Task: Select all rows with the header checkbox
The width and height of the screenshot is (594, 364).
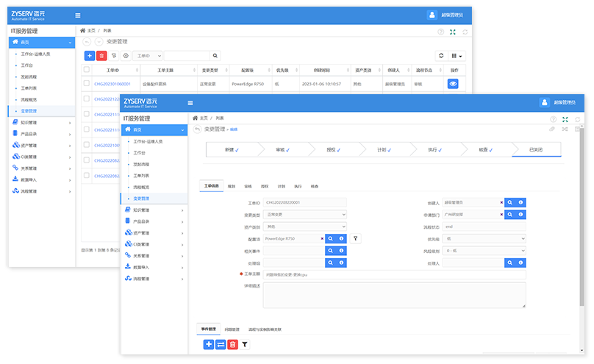Action: tap(86, 69)
